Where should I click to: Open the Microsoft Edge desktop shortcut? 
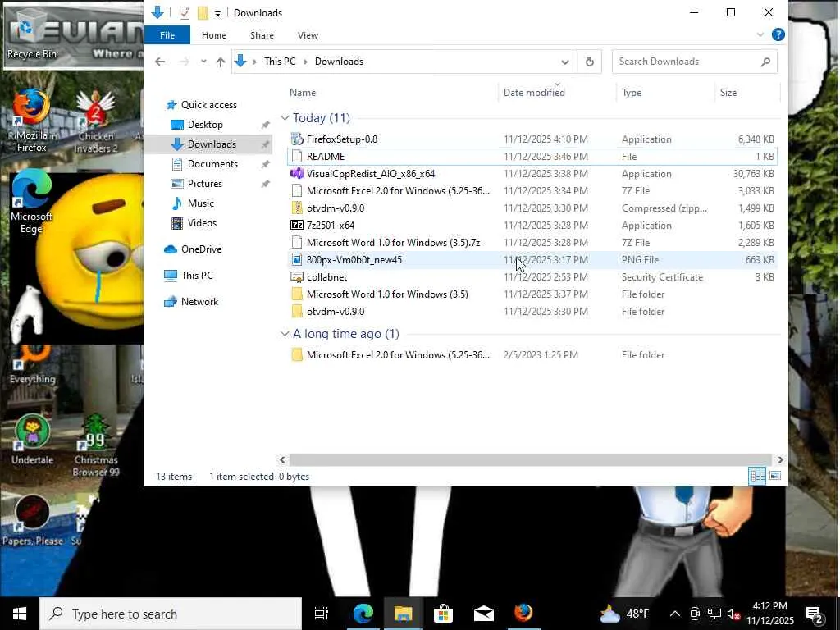point(31,203)
